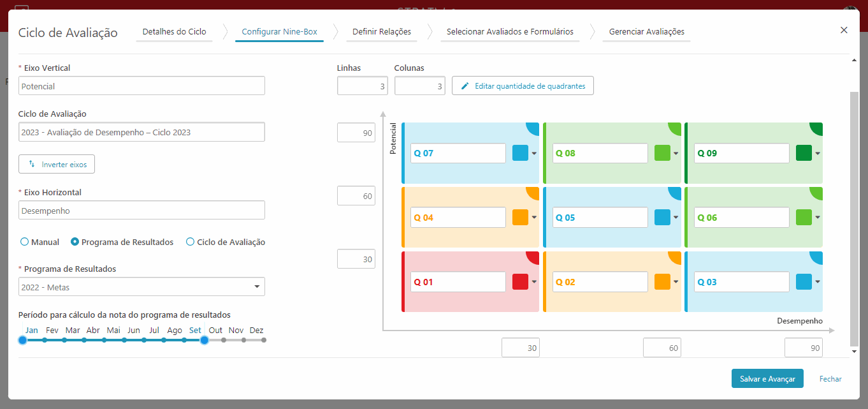Click the Q 05 quadrant name field
The width and height of the screenshot is (868, 409).
tap(600, 218)
